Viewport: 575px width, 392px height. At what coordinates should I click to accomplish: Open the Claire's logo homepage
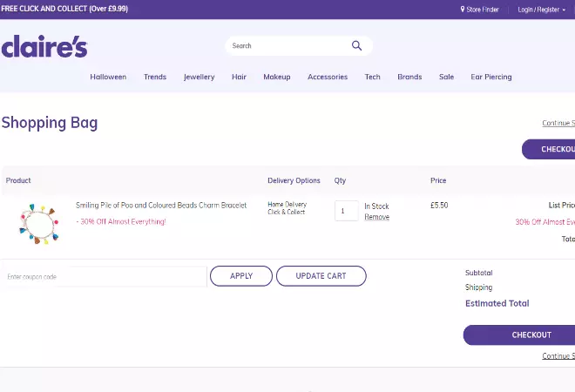pos(44,46)
